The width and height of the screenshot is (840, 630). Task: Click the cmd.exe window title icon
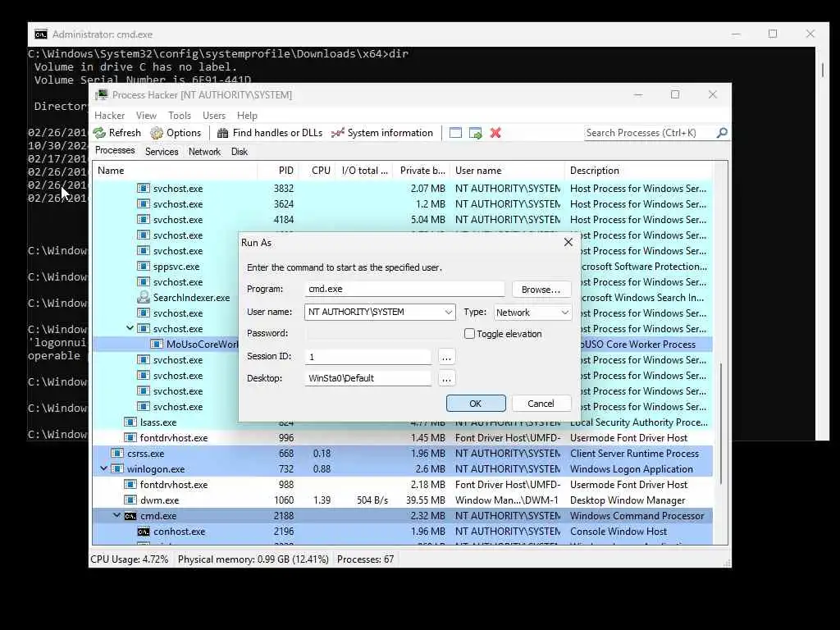tap(41, 34)
